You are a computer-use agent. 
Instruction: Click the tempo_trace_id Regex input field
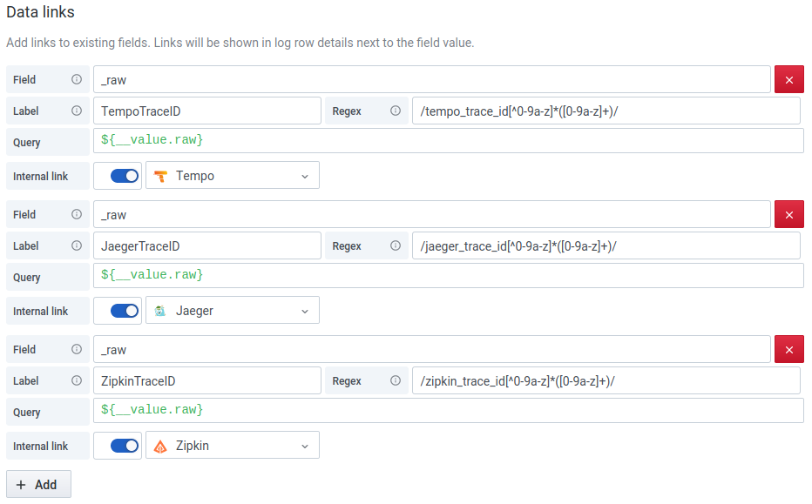click(606, 111)
